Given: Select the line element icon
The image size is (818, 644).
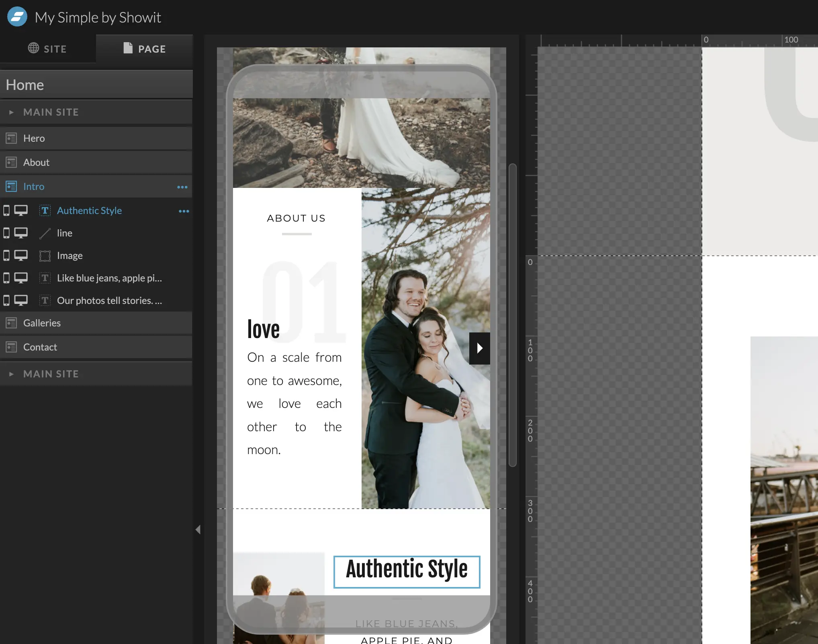Looking at the screenshot, I should click(45, 233).
